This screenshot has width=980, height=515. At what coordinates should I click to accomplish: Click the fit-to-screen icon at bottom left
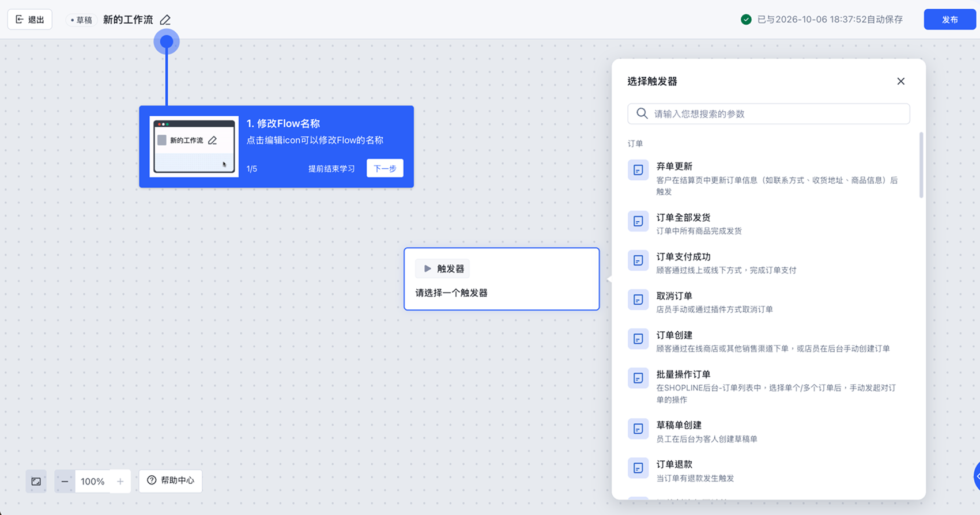36,481
